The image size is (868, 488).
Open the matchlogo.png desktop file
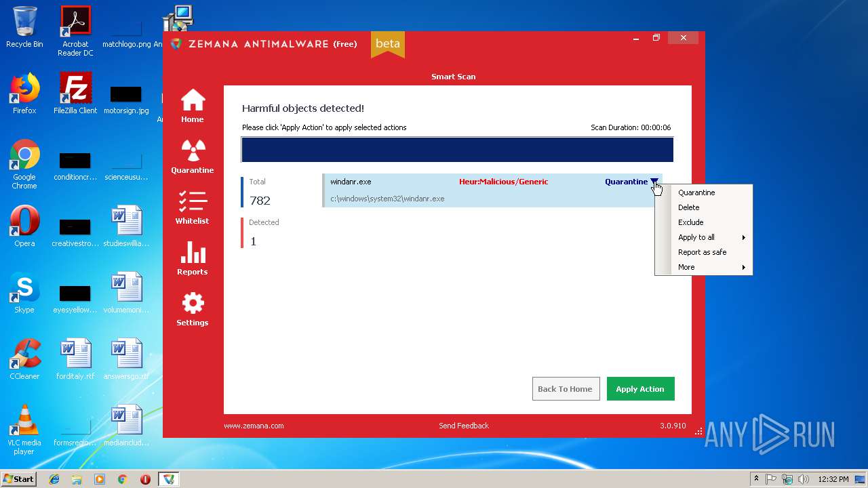pyautogui.click(x=126, y=32)
